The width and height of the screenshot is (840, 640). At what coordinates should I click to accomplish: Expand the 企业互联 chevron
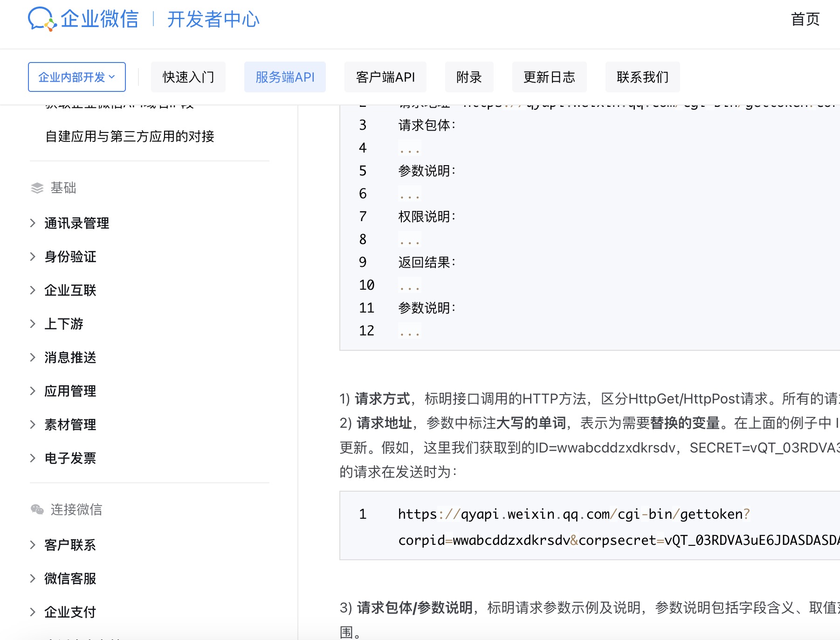coord(33,290)
